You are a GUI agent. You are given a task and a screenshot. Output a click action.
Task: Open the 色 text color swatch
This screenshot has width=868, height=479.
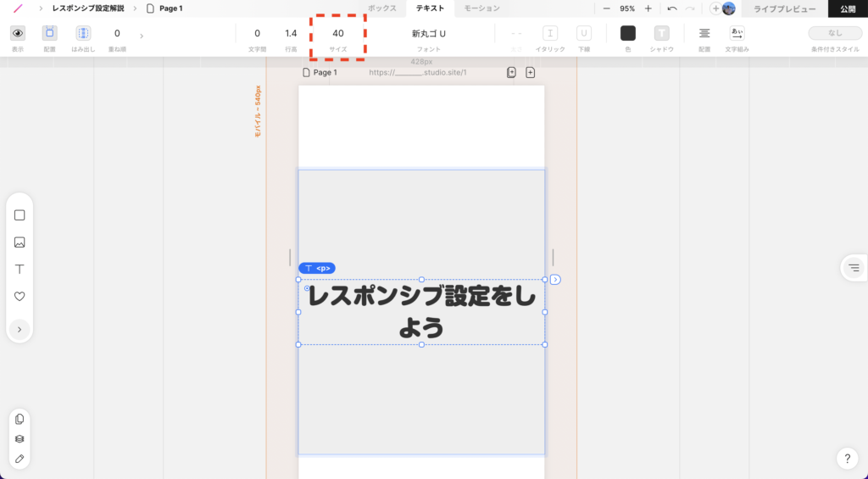tap(628, 33)
